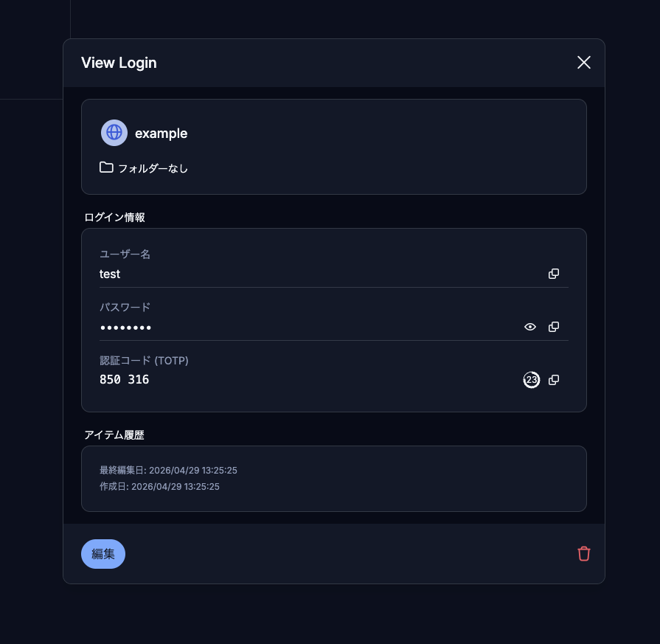Click the ログイン情報 section heading
660x644 pixels.
114,217
